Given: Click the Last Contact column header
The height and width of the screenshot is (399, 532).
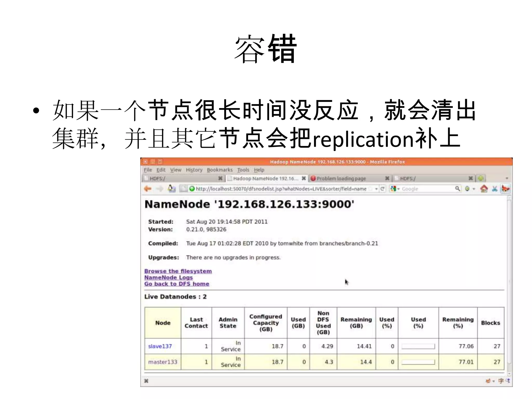Looking at the screenshot, I should pos(196,323).
